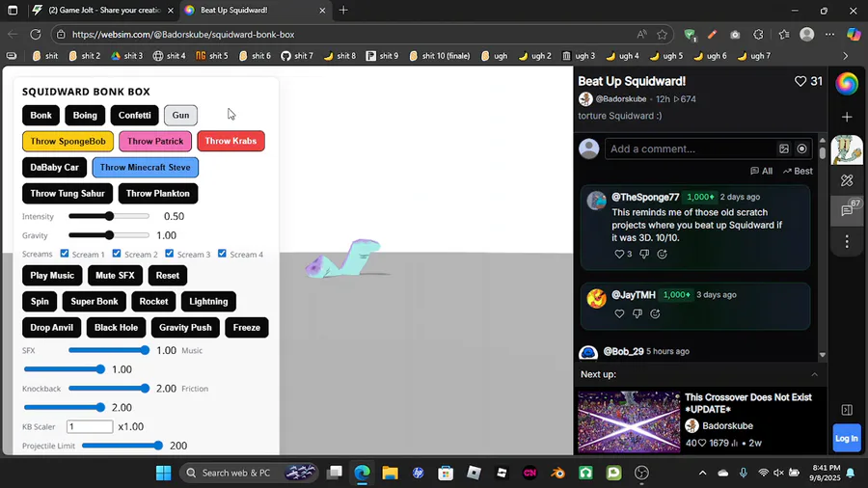The image size is (868, 488).
Task: Open the remix tools icon in sidebar
Action: 847,180
